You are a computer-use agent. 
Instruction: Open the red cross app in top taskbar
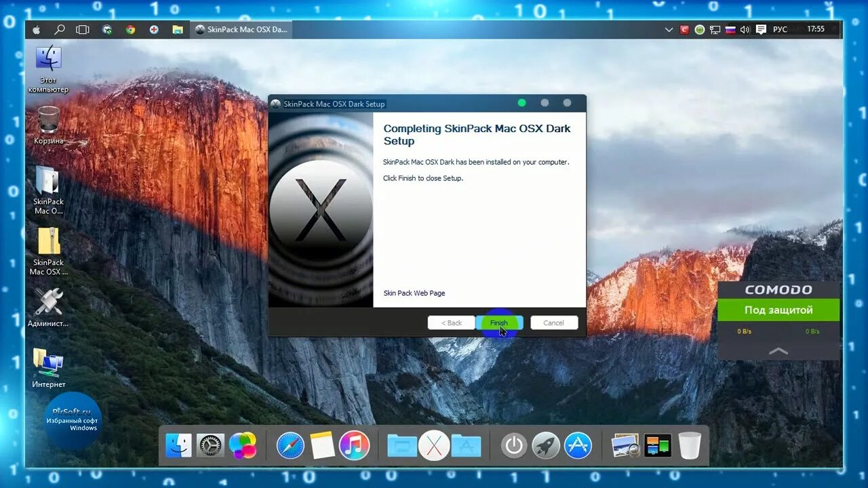154,30
